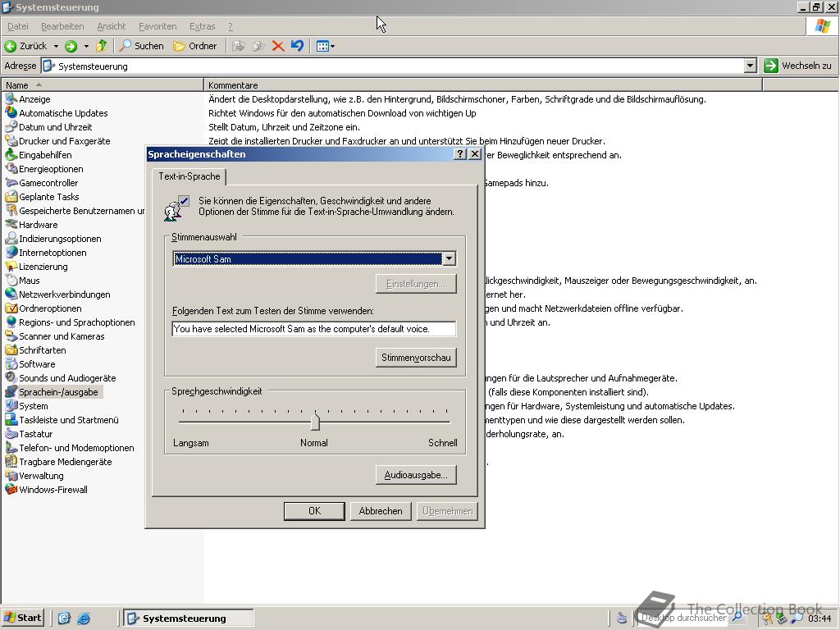Select the Text-in-Sprache tab

tap(189, 176)
